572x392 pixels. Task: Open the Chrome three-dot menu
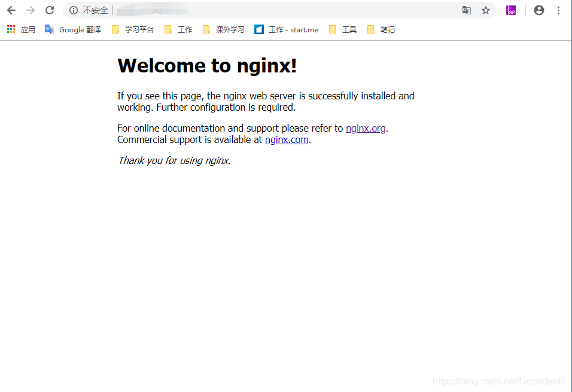pos(558,10)
